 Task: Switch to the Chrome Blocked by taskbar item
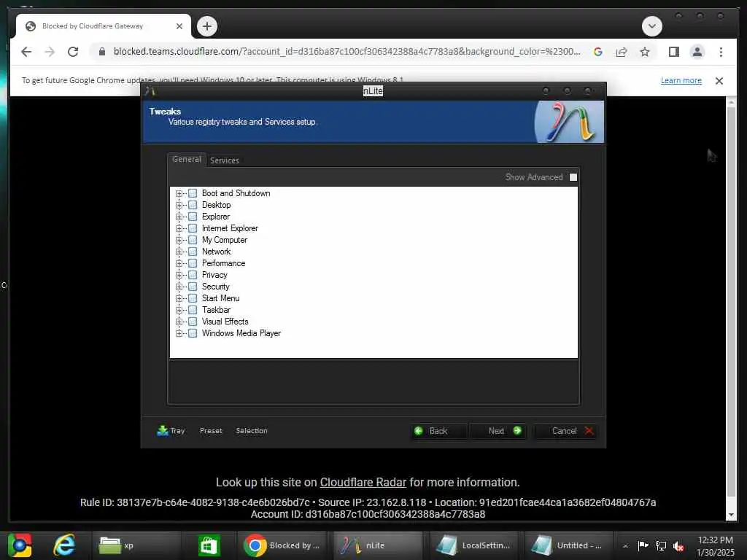[282, 545]
